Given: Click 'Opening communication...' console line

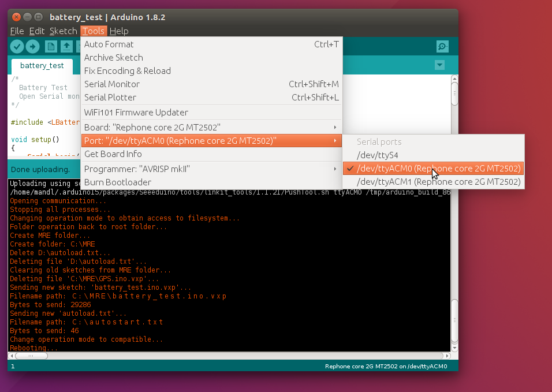Looking at the screenshot, I should [x=58, y=201].
